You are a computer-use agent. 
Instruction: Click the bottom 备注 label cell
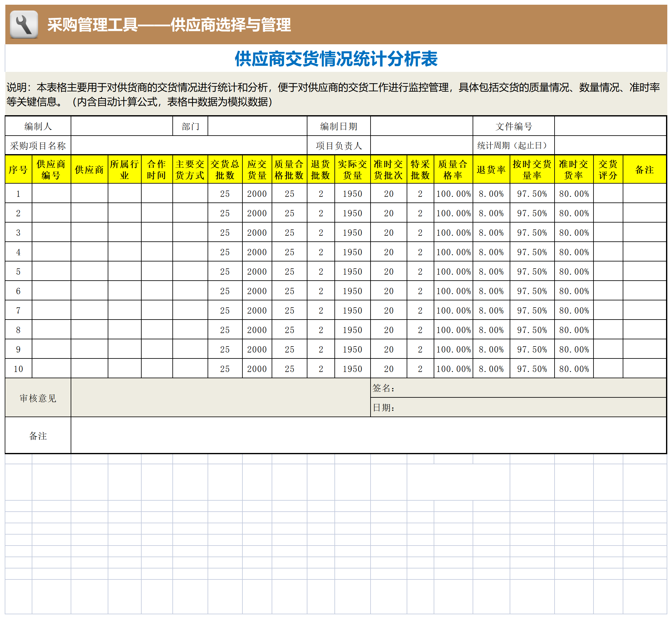click(x=38, y=435)
